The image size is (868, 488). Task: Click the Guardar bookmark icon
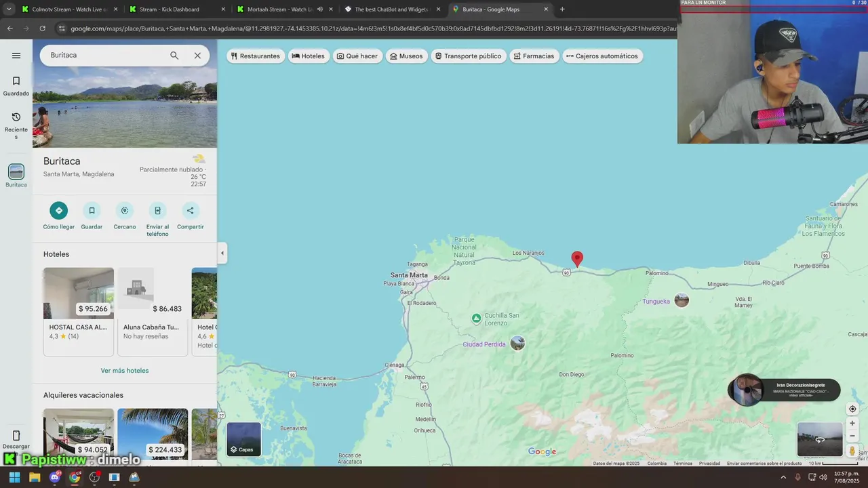[92, 211]
